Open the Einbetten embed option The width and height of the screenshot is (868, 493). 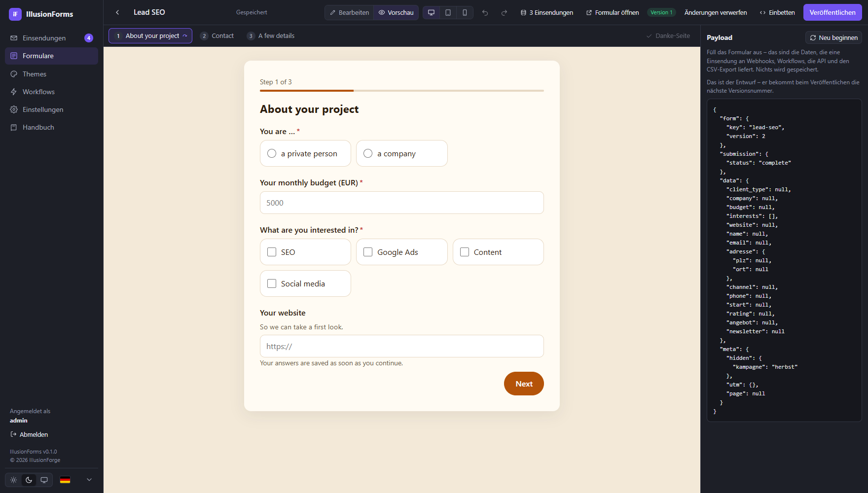[777, 12]
